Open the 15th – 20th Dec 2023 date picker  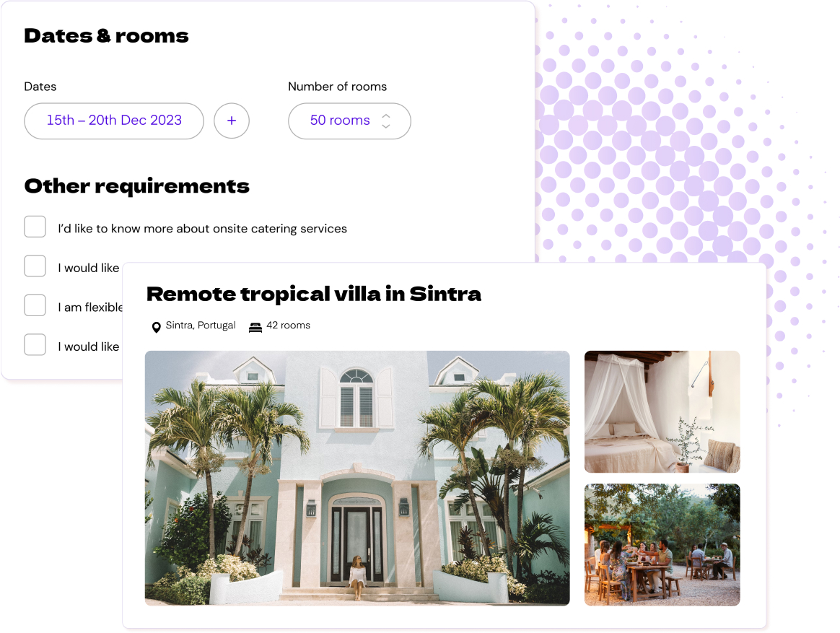point(114,121)
